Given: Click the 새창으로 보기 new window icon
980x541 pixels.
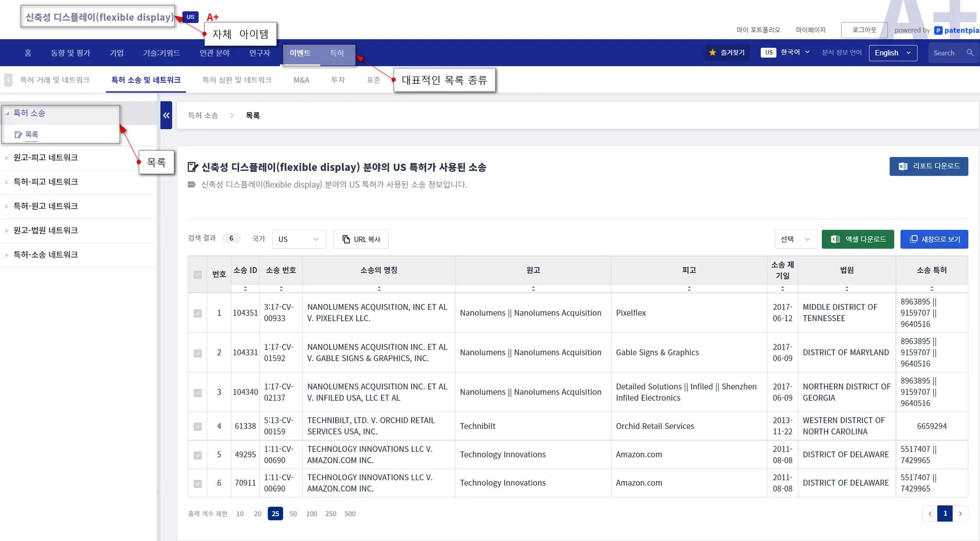Looking at the screenshot, I should [x=913, y=239].
